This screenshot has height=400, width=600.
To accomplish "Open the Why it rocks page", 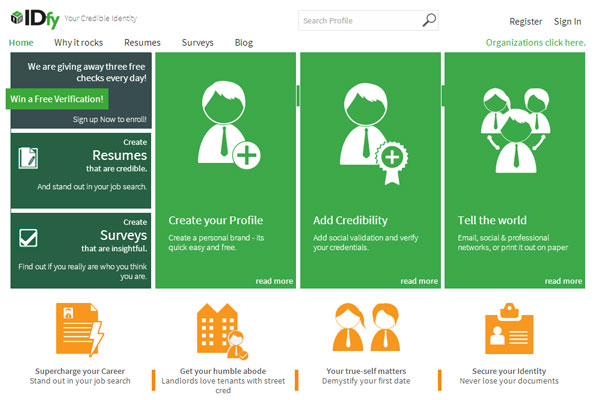I will pyautogui.click(x=78, y=42).
